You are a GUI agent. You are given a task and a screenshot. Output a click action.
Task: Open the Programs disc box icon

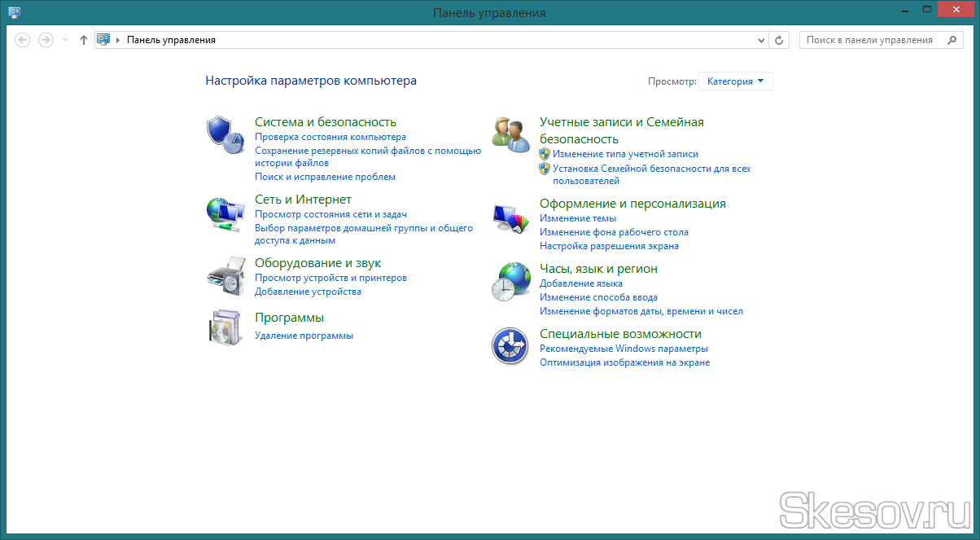tap(225, 327)
